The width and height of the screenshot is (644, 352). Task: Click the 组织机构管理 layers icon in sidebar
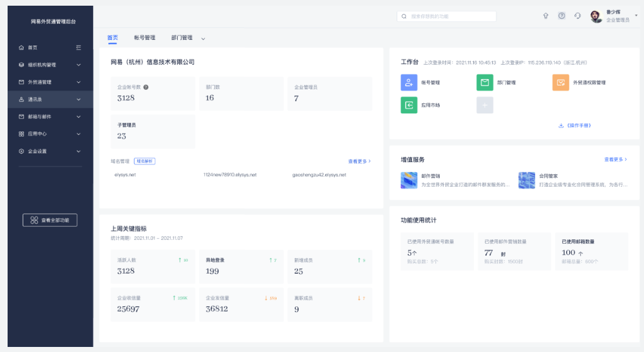[x=22, y=65]
